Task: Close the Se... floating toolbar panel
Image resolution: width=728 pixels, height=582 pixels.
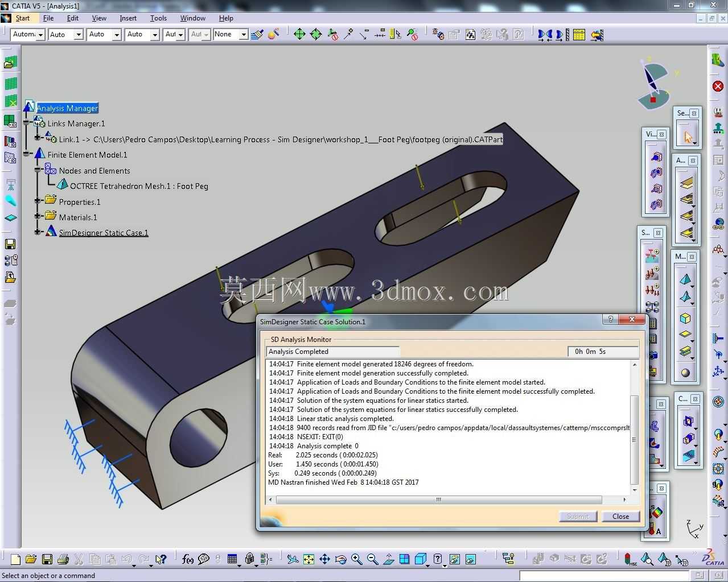Action: point(694,113)
